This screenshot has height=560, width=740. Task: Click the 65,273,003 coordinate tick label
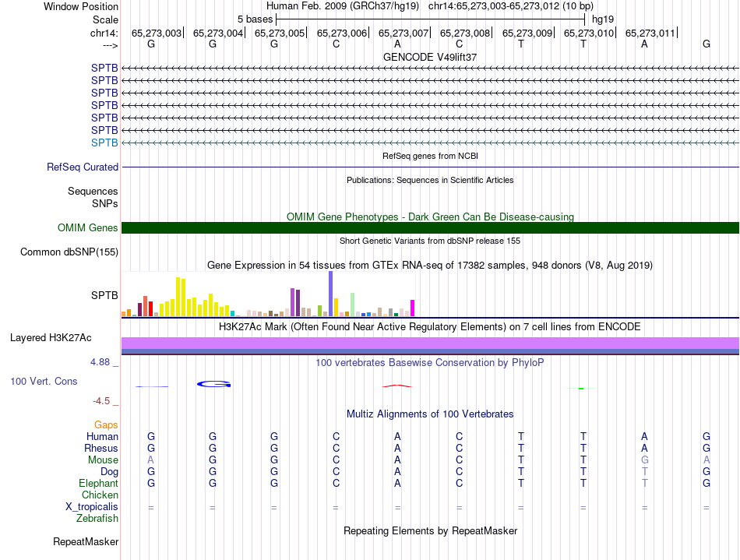[157, 33]
